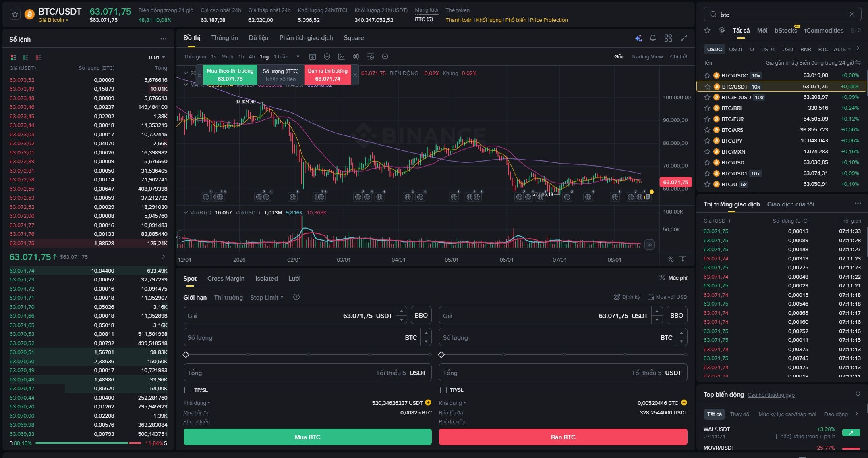Image resolution: width=868 pixels, height=458 pixels.
Task: Toggle percent scale on chart axis
Action: point(671,259)
